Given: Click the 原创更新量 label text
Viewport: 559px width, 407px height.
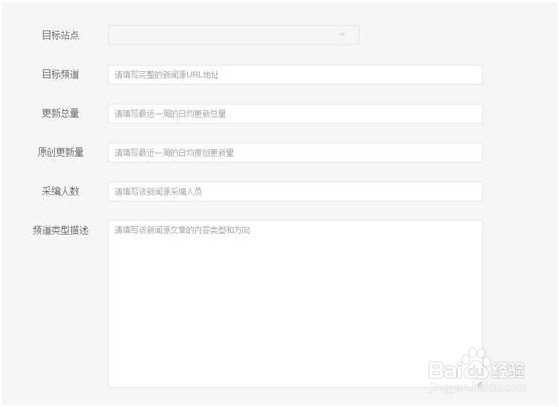Looking at the screenshot, I should tap(61, 152).
